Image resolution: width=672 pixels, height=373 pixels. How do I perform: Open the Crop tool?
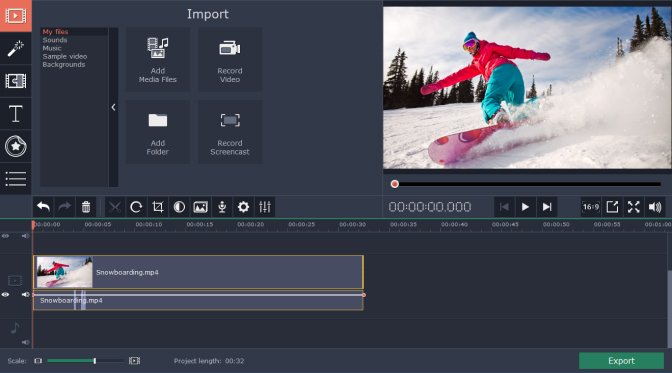click(158, 207)
